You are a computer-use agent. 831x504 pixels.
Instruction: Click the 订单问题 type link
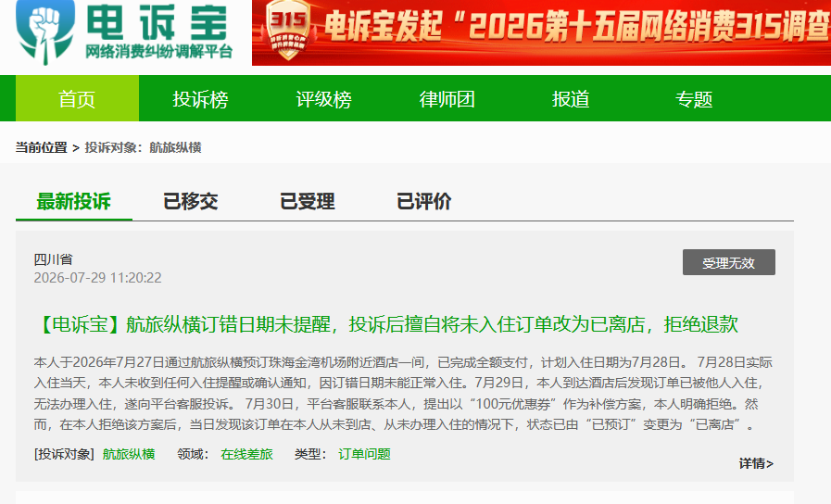365,454
